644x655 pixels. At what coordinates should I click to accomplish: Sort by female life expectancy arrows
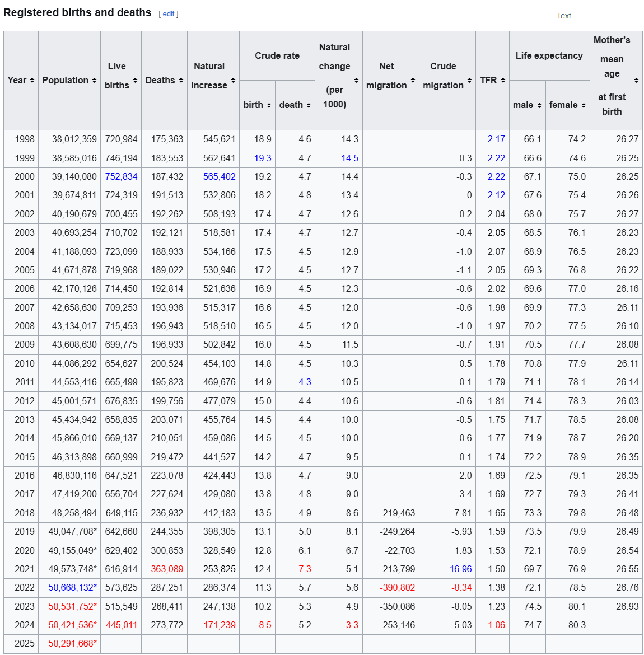click(x=584, y=105)
